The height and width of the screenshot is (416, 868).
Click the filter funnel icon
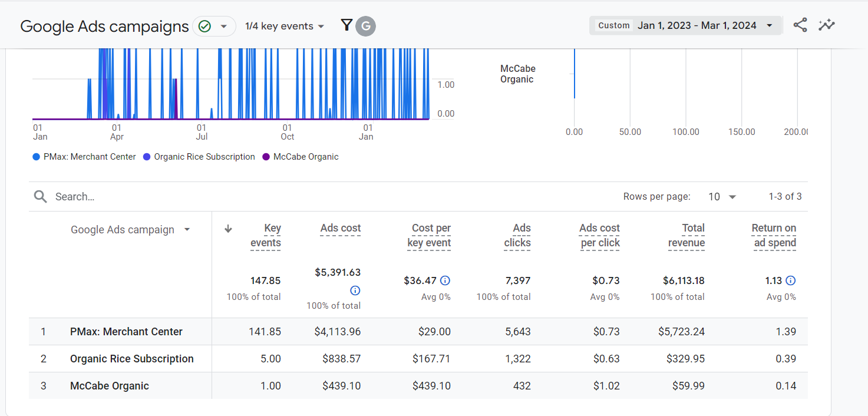point(346,25)
